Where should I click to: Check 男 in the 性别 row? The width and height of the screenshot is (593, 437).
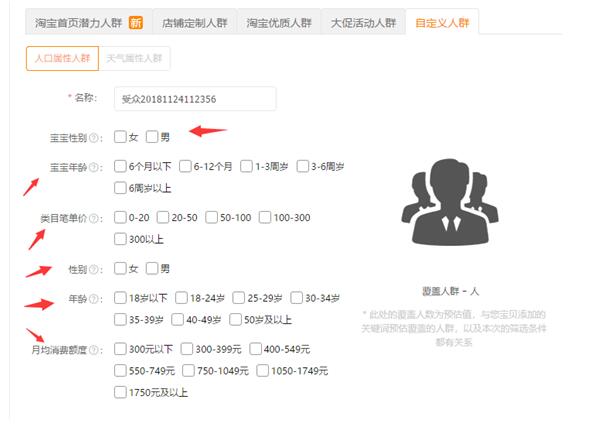click(x=152, y=268)
